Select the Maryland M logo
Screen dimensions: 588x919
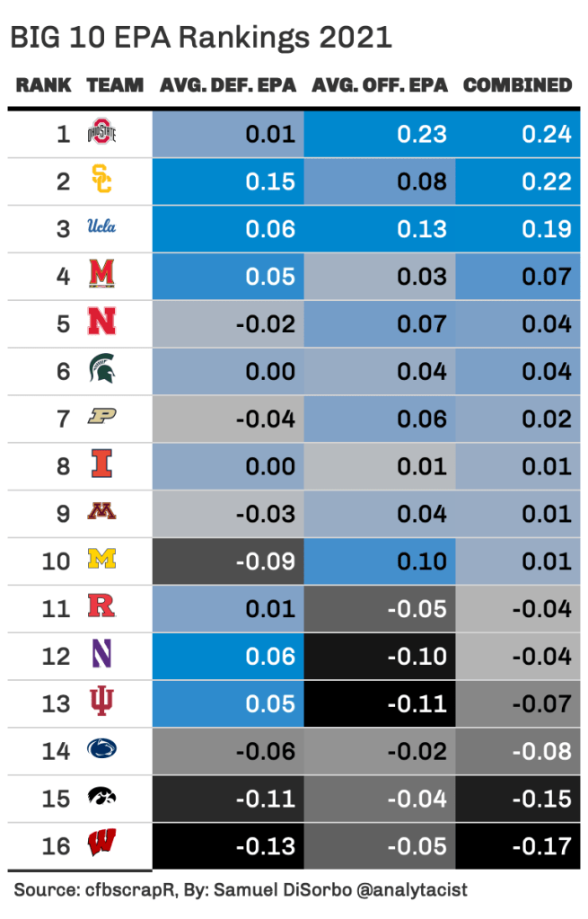tap(101, 276)
